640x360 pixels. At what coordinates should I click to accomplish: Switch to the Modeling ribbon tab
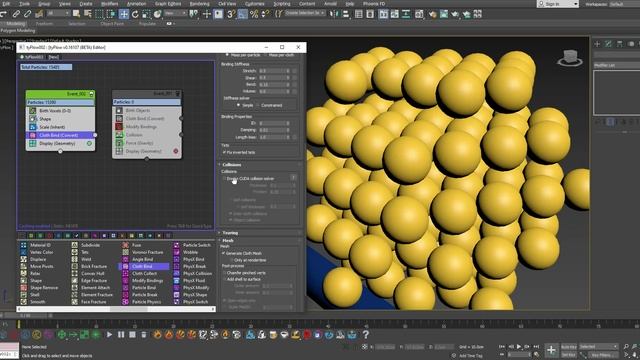(x=16, y=24)
